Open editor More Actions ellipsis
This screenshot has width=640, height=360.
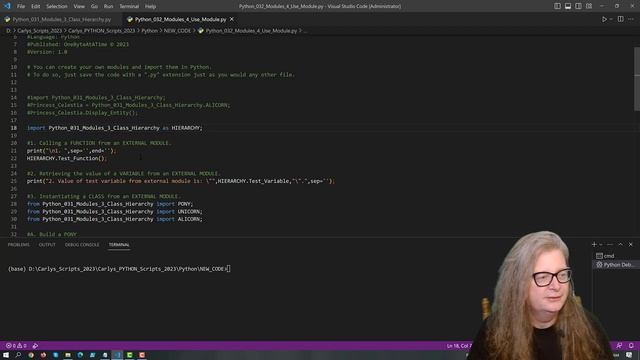click(631, 19)
